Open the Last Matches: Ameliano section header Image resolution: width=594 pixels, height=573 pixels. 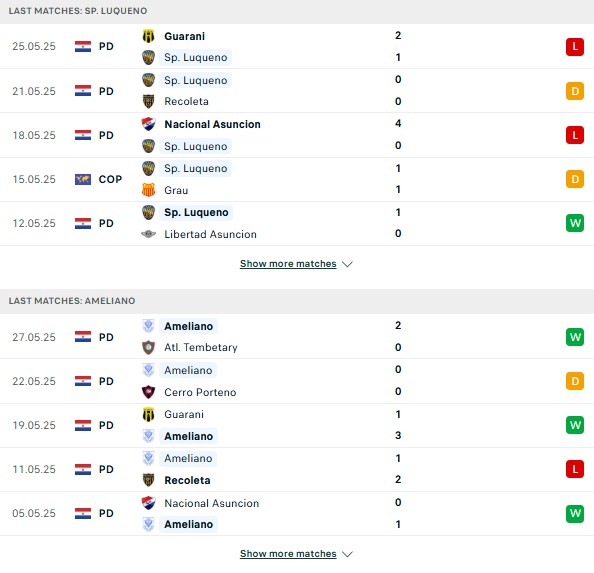(297, 301)
